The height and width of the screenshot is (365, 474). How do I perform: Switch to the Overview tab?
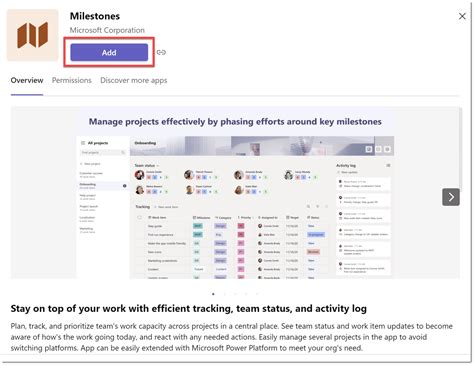click(x=27, y=80)
